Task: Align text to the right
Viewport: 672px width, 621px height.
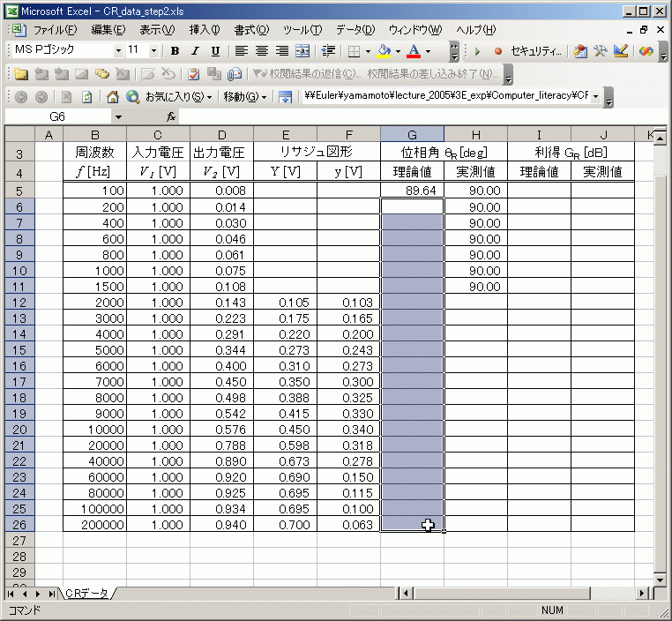Action: click(281, 51)
